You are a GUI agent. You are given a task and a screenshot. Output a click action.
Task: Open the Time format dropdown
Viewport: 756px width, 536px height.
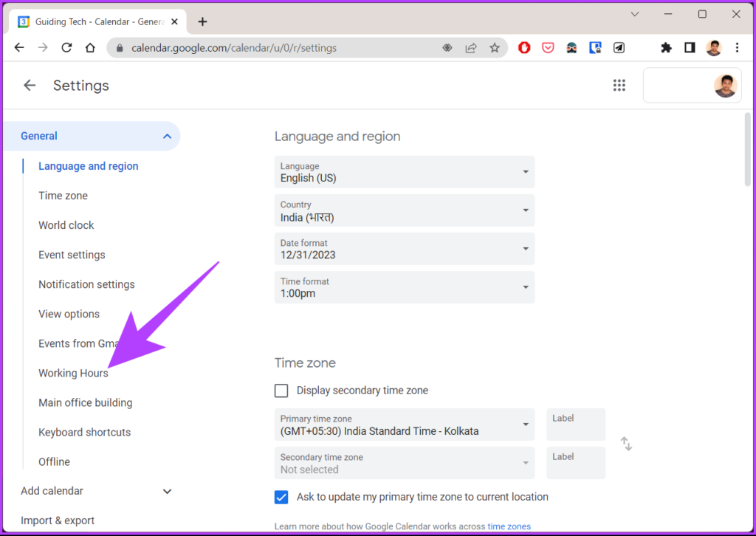[x=404, y=287]
